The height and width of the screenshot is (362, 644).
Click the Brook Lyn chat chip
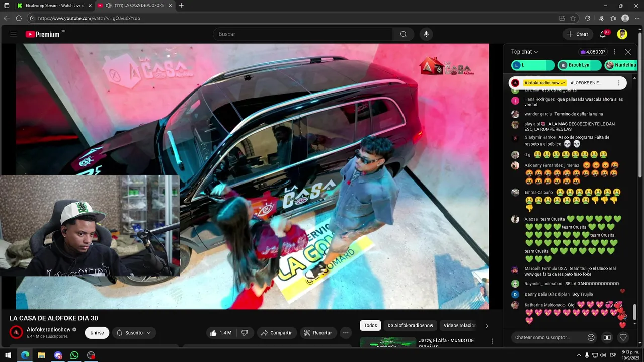click(580, 65)
